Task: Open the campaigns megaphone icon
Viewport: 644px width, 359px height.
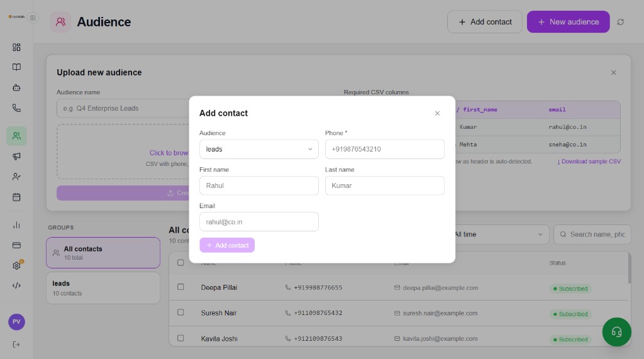Action: pos(16,156)
